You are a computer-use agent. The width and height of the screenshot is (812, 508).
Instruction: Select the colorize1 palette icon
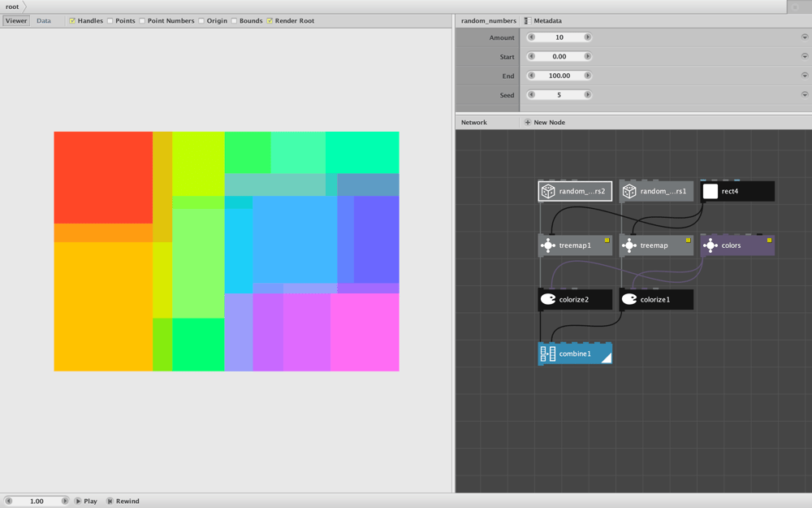click(x=629, y=299)
